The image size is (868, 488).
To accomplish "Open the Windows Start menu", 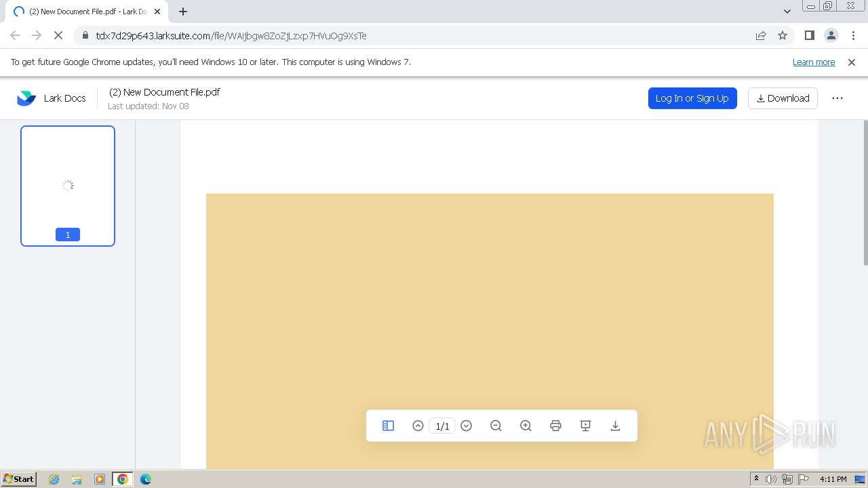I will click(19, 479).
